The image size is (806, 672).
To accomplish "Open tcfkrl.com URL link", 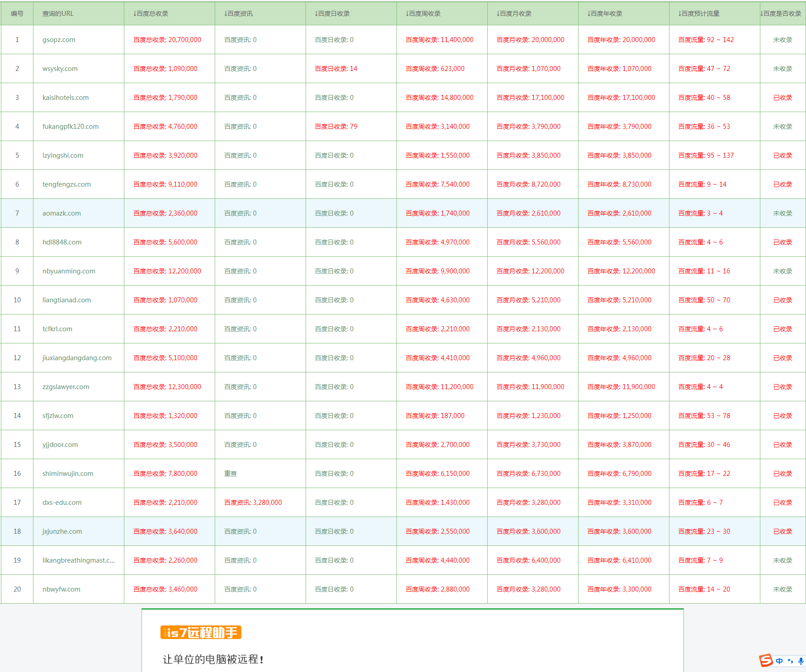I will tap(57, 329).
